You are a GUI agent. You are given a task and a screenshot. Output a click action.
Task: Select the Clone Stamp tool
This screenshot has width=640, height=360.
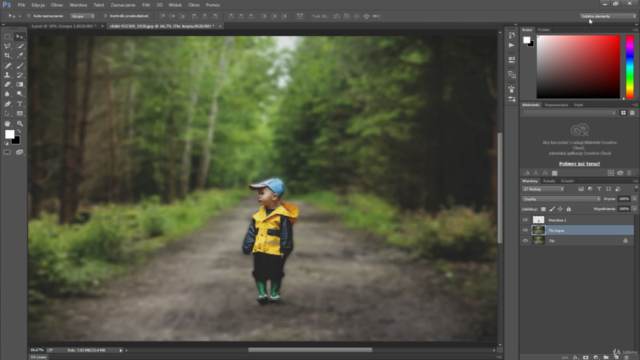coord(7,75)
